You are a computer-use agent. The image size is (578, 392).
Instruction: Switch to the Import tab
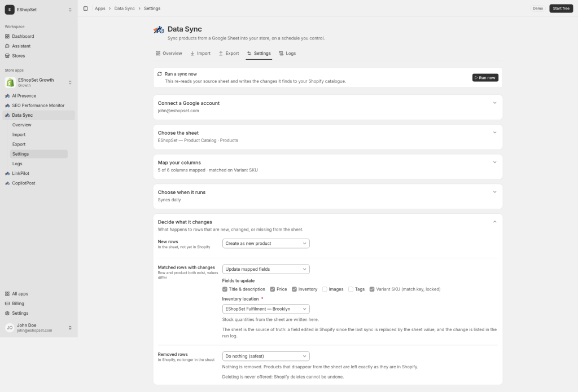tap(200, 54)
